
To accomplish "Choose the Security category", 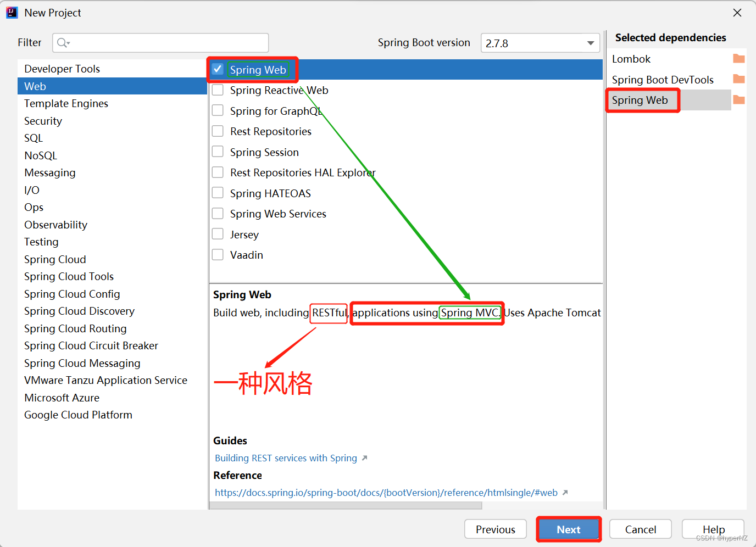I will pyautogui.click(x=112, y=121).
